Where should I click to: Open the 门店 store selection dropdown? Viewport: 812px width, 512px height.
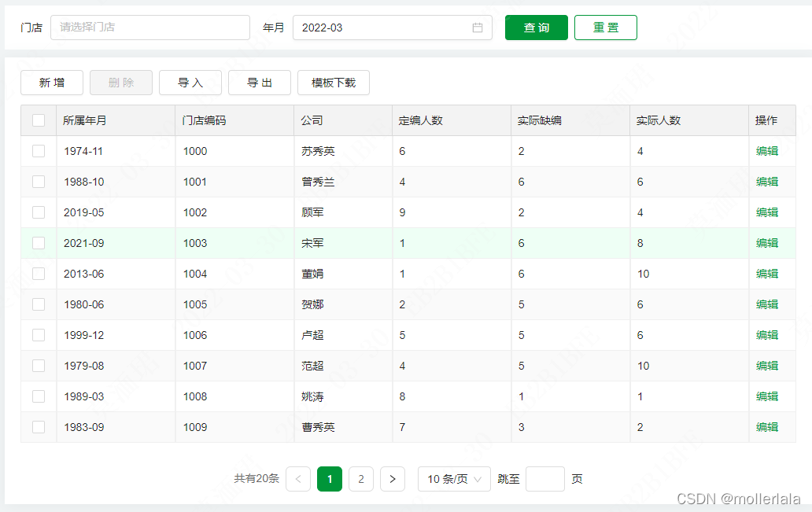(x=150, y=28)
